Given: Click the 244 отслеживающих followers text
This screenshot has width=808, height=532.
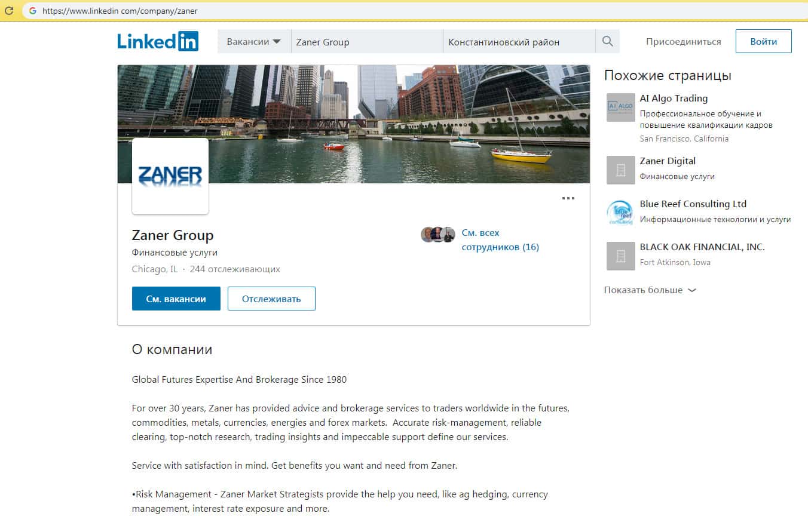Looking at the screenshot, I should (x=235, y=269).
